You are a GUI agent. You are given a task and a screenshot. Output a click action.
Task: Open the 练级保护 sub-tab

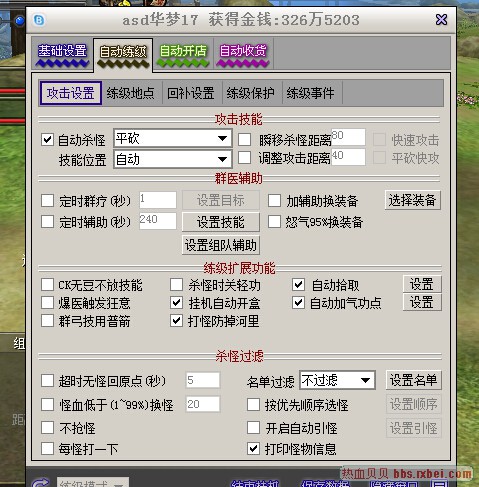point(251,93)
